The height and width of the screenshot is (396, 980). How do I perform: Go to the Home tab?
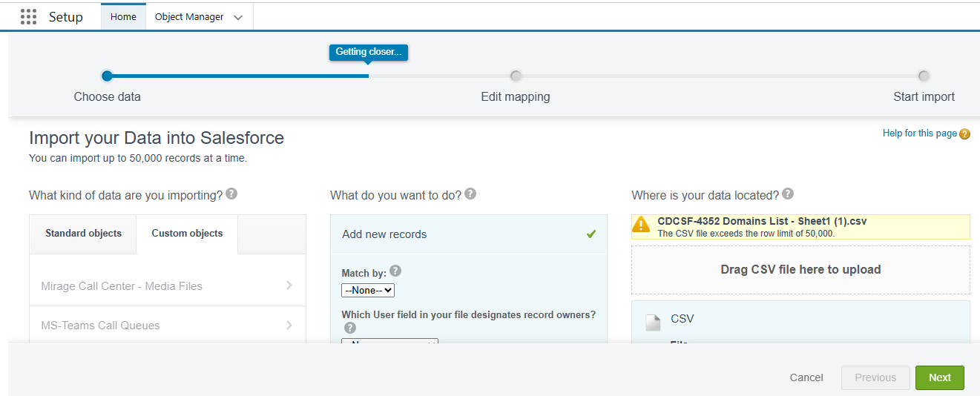tap(123, 17)
